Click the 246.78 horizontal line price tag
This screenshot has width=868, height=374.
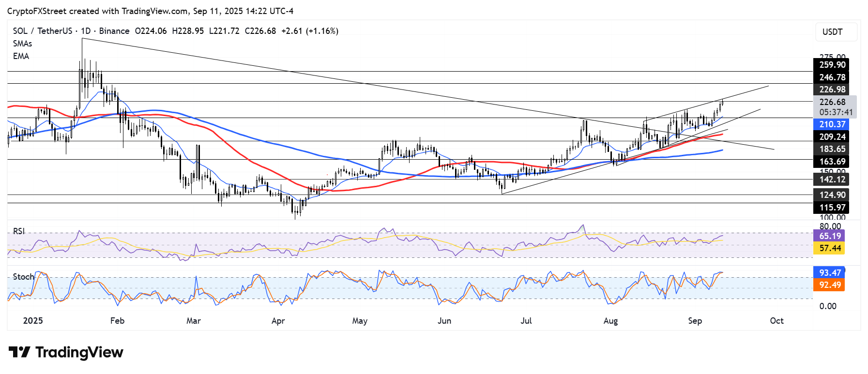831,77
